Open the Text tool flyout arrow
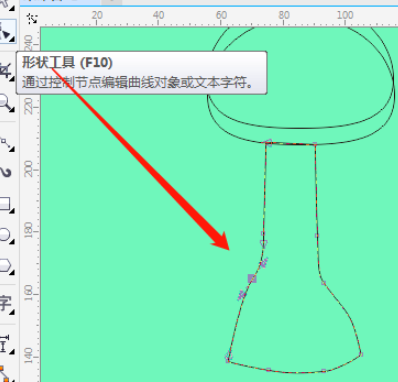Image resolution: width=398 pixels, height=382 pixels. 13,312
